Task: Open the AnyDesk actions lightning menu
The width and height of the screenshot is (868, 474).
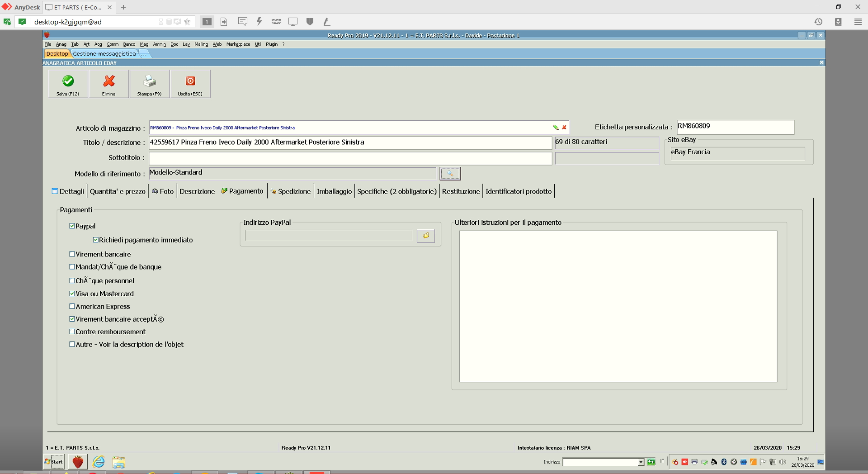Action: pyautogui.click(x=259, y=22)
